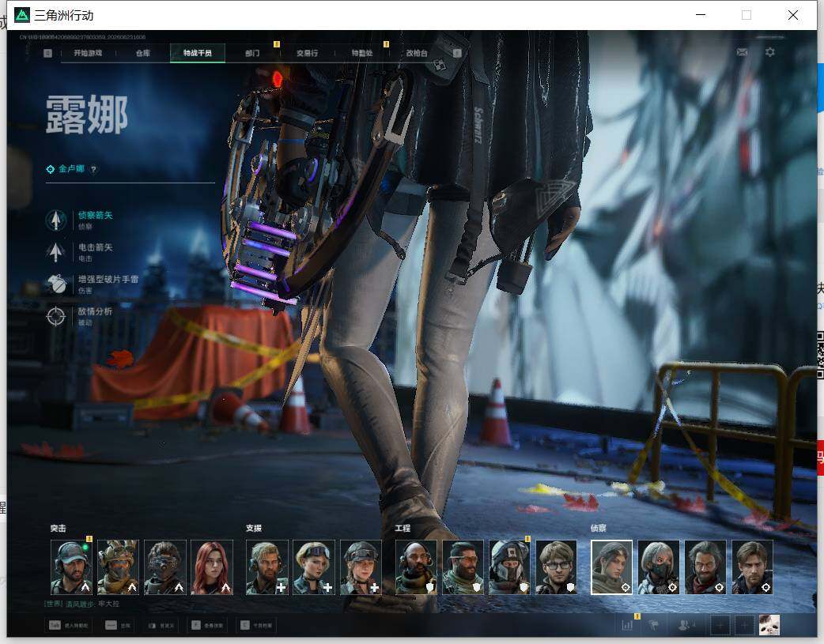Image resolution: width=824 pixels, height=644 pixels.
Task: Select the 特战干员 tab
Action: pyautogui.click(x=198, y=53)
